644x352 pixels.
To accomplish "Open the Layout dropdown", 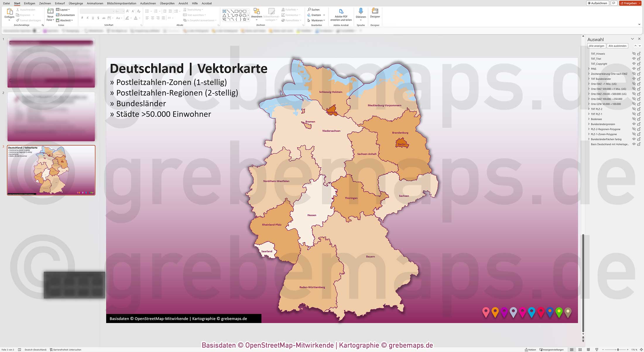I will [63, 9].
